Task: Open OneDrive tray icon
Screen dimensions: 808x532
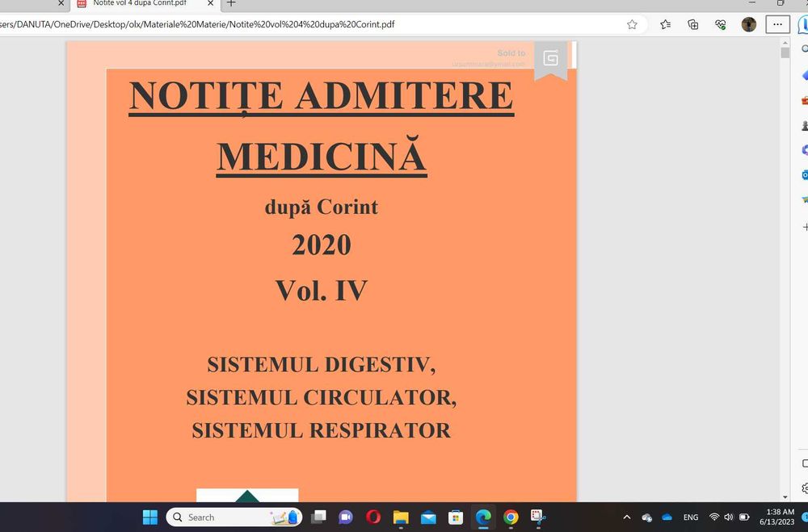Action: point(667,517)
